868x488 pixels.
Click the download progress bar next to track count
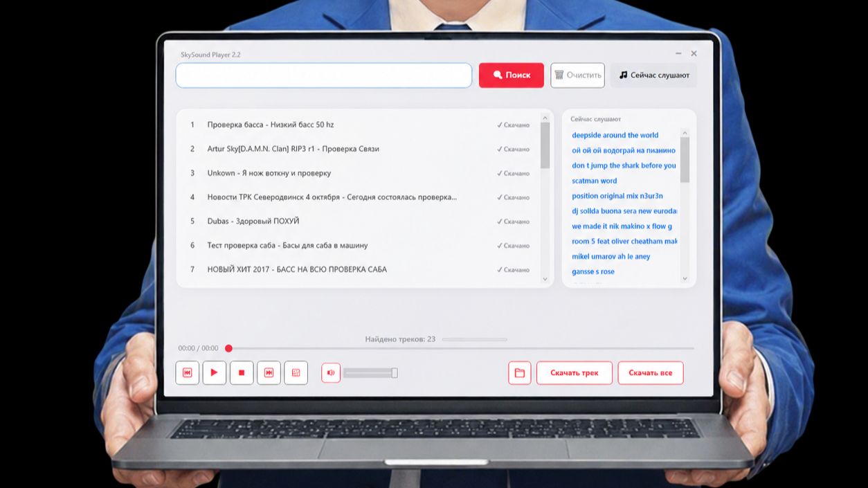(x=474, y=339)
